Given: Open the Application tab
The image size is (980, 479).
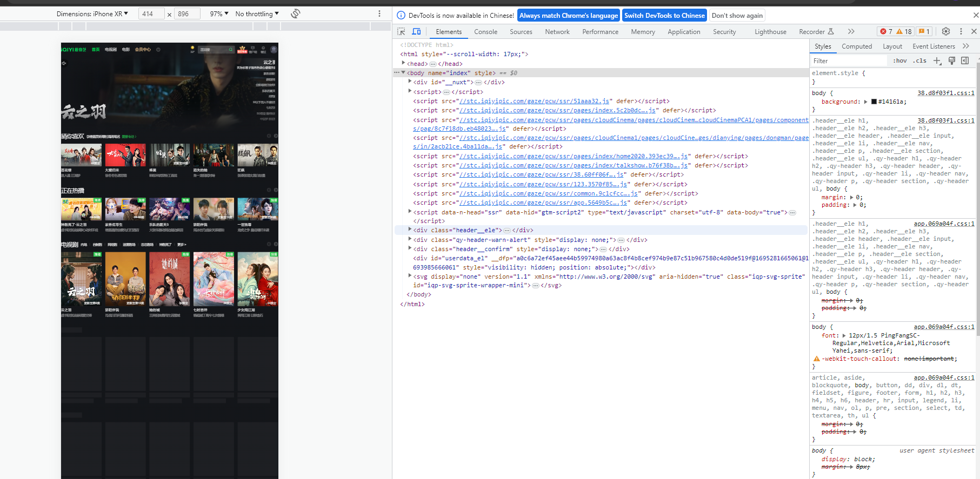Looking at the screenshot, I should (x=684, y=32).
